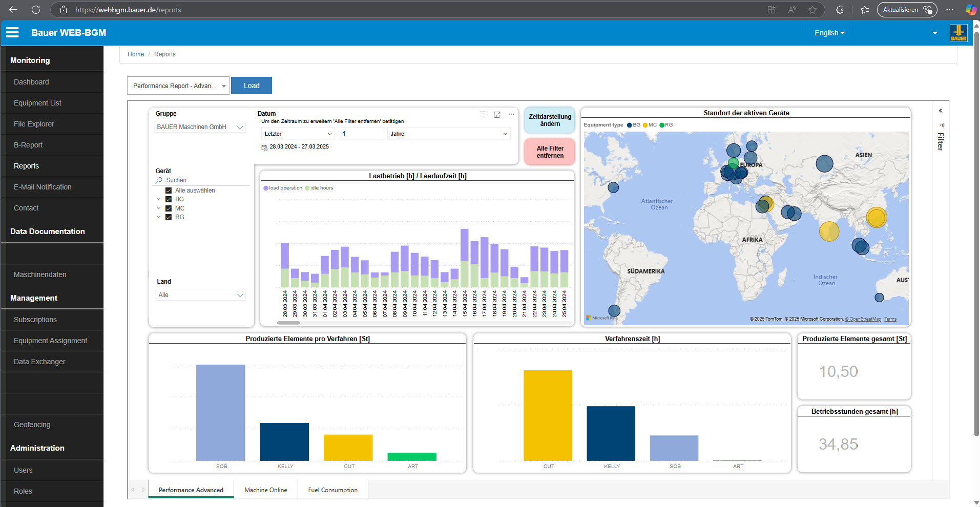Reload the page with refresh icon
The image size is (980, 507).
click(x=36, y=10)
